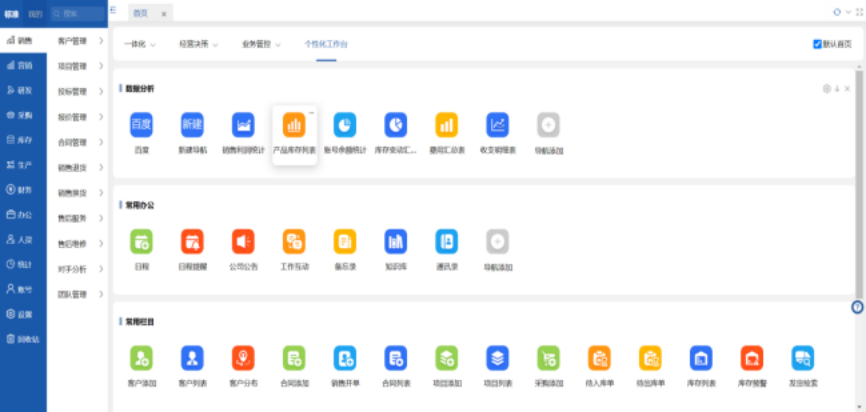Click the 百度 shortcut icon

(x=141, y=125)
